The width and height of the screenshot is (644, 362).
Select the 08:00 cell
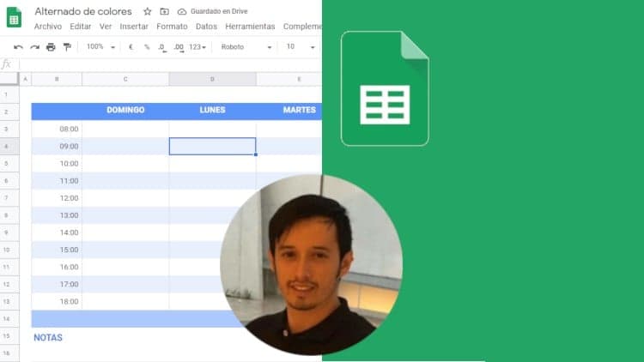[x=57, y=129]
